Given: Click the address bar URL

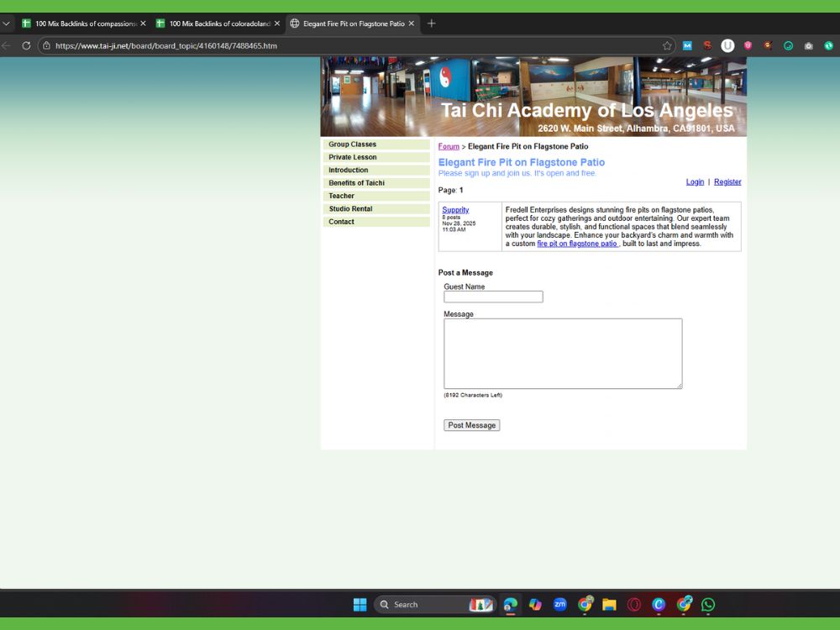Looking at the screenshot, I should pyautogui.click(x=166, y=45).
